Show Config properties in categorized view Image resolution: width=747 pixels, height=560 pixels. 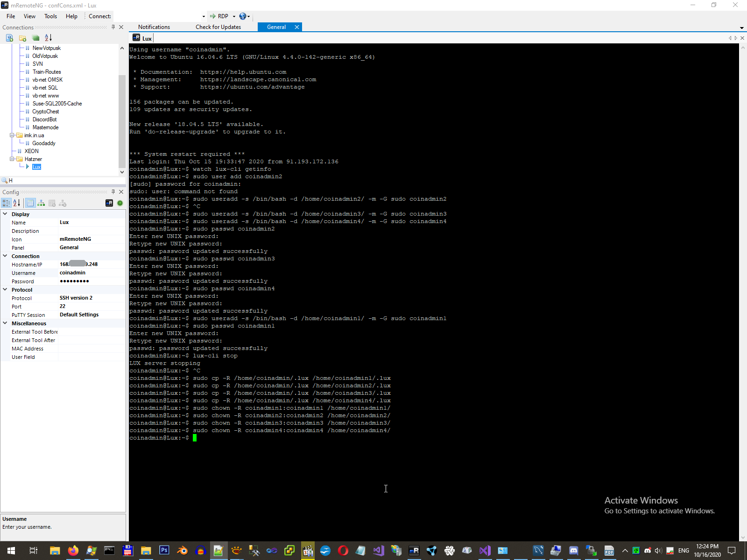[x=6, y=203]
